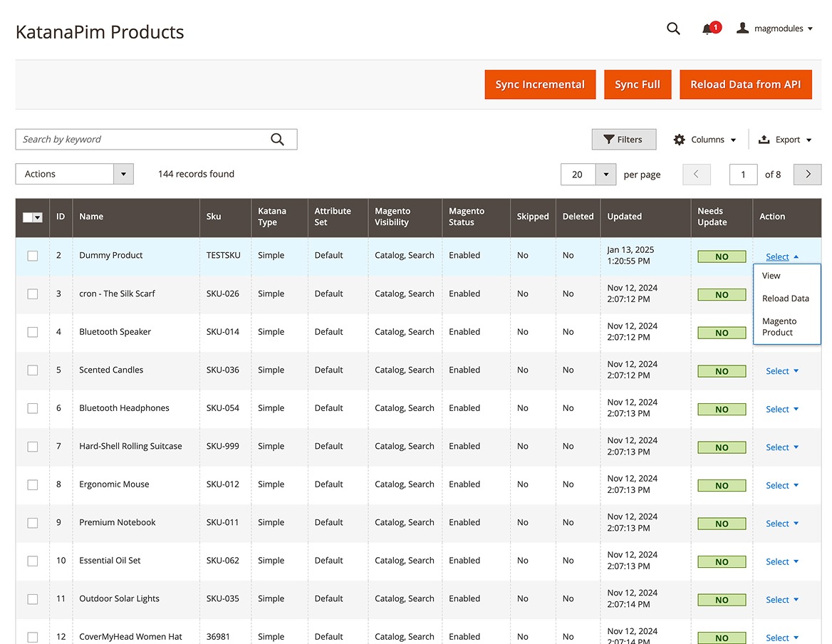Collapse the Select menu for Dummy Product
The width and height of the screenshot is (832, 644).
click(782, 256)
